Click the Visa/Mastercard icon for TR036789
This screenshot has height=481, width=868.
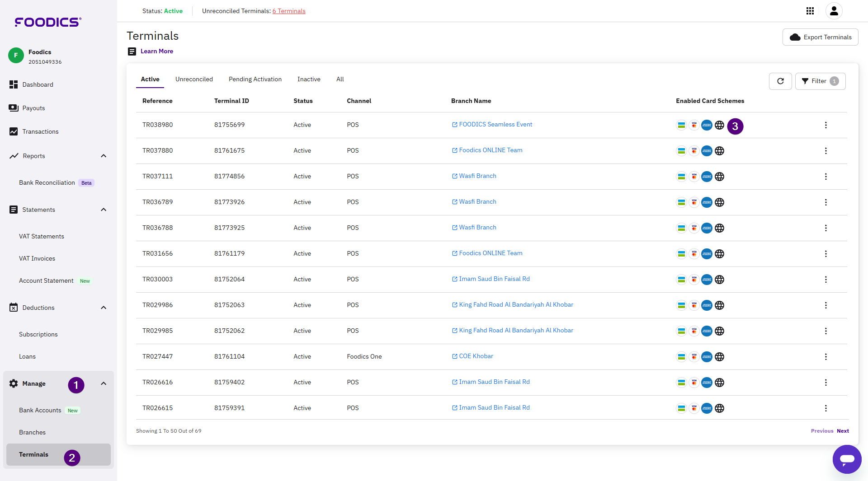(x=694, y=202)
